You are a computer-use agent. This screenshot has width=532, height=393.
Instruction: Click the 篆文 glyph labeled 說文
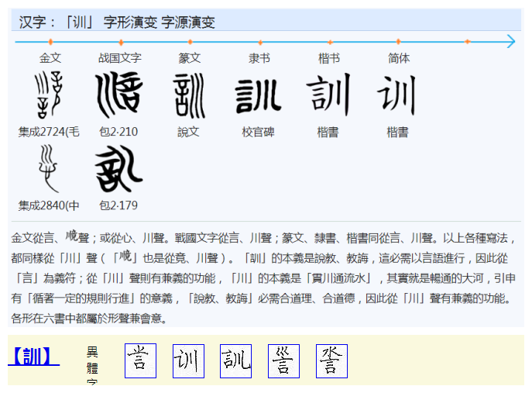[189, 95]
